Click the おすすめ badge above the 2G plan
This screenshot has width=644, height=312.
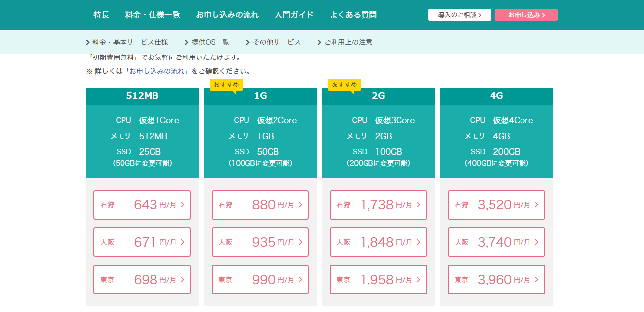pos(343,84)
